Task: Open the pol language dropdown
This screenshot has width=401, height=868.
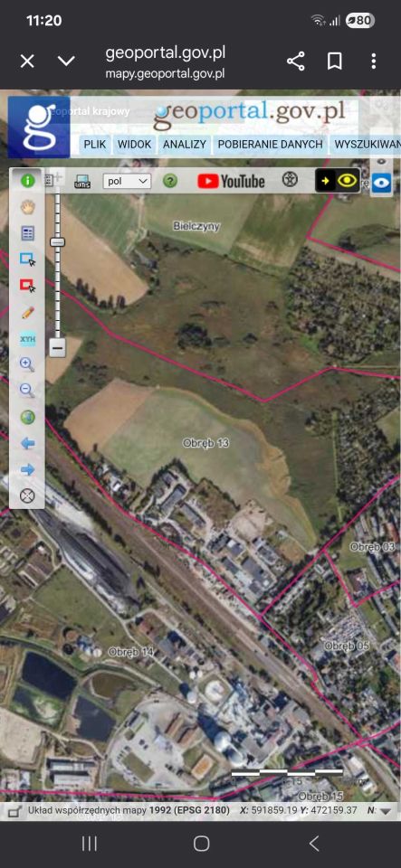Action: tap(127, 181)
